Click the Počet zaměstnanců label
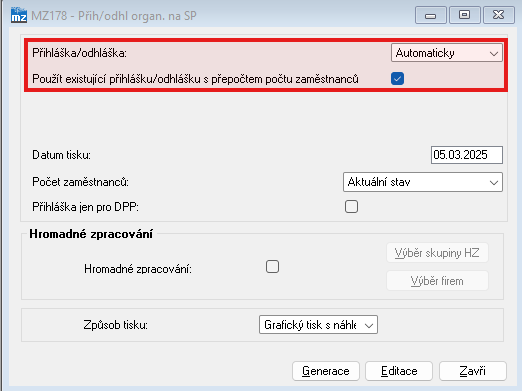Image resolution: width=522 pixels, height=391 pixels. (x=80, y=182)
